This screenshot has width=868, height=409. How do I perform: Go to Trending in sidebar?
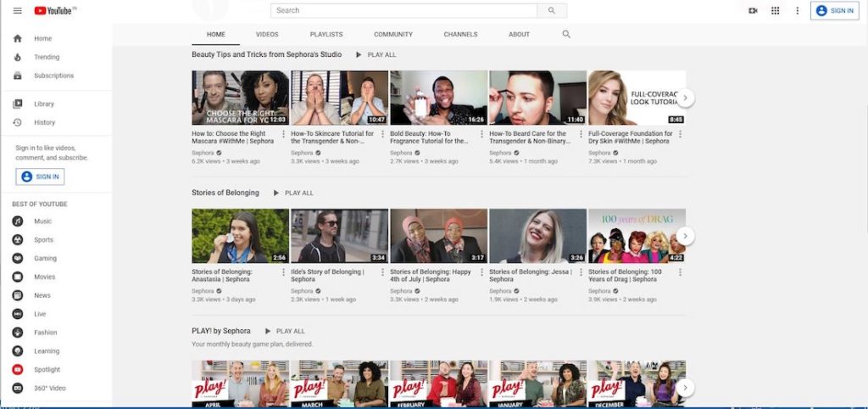pyautogui.click(x=47, y=58)
